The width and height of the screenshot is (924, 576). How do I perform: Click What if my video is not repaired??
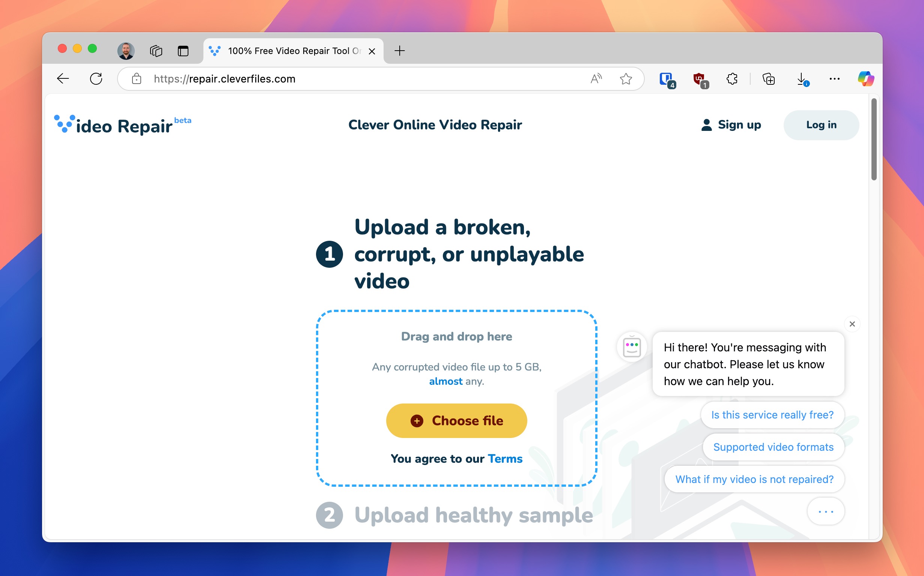[754, 479]
